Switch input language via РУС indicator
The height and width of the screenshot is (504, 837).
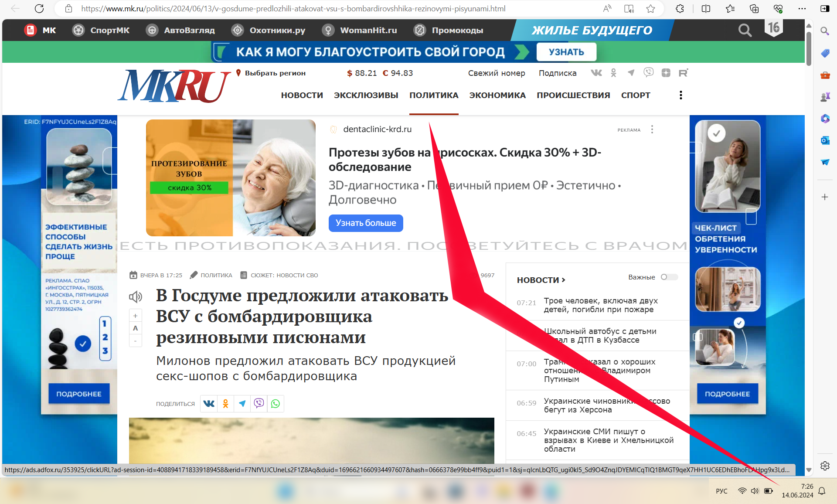(721, 491)
